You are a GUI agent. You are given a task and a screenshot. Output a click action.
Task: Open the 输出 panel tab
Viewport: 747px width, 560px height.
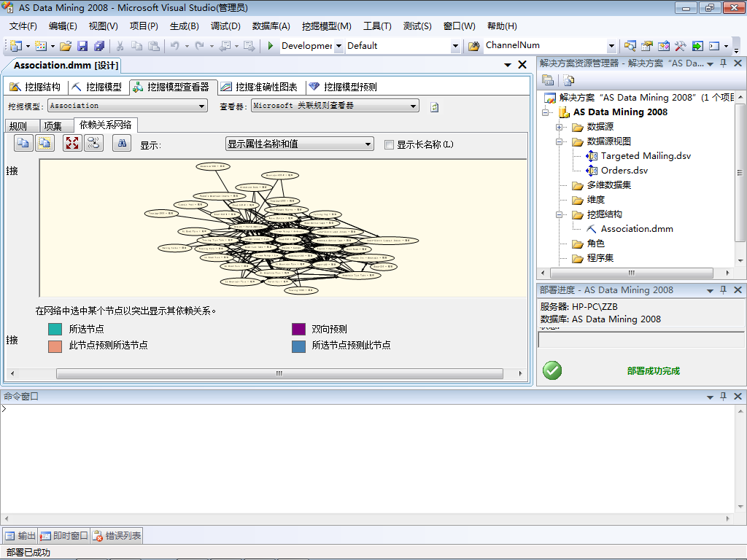[x=20, y=536]
